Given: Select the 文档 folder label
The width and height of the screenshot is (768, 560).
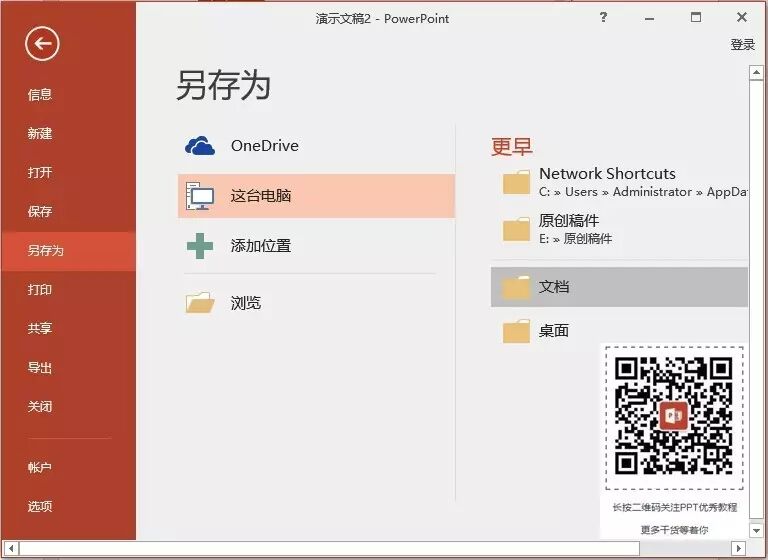Looking at the screenshot, I should coord(554,287).
